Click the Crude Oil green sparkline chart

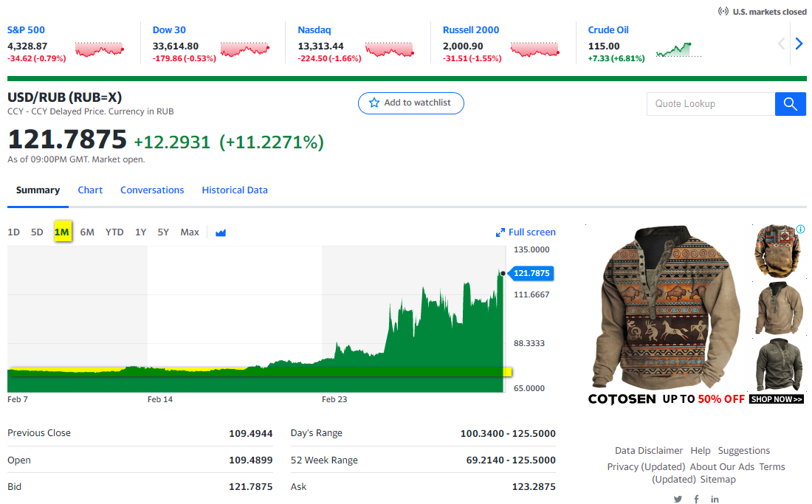pos(678,49)
